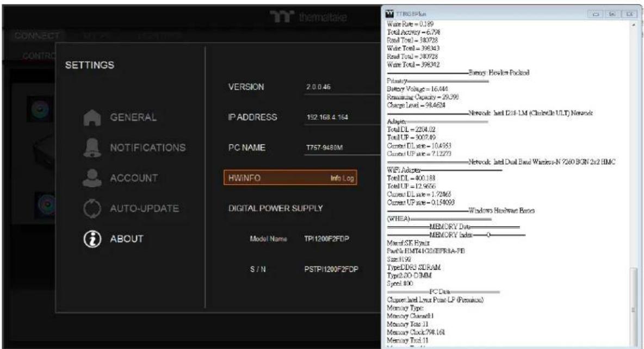This screenshot has width=644, height=349.
Task: Click the Thermaltake logo in header
Action: coord(308,17)
